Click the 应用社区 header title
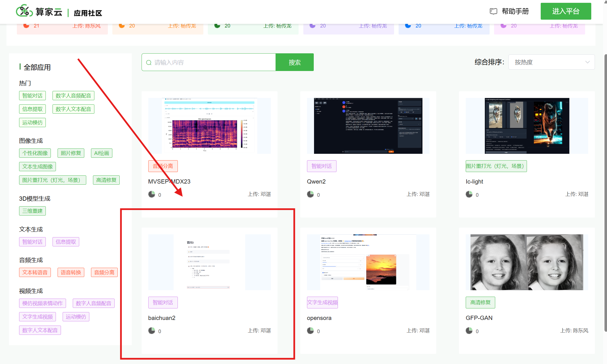This screenshot has width=607, height=364. (88, 13)
